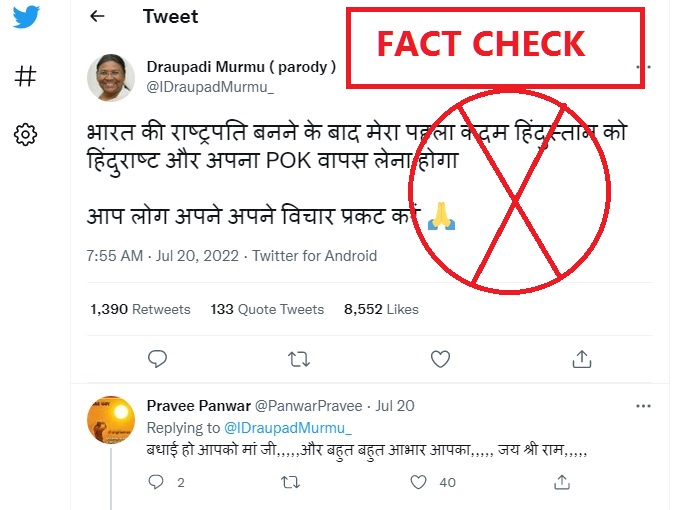Open Pravee Panwar's profile avatar
The width and height of the screenshot is (677, 510).
tap(111, 420)
